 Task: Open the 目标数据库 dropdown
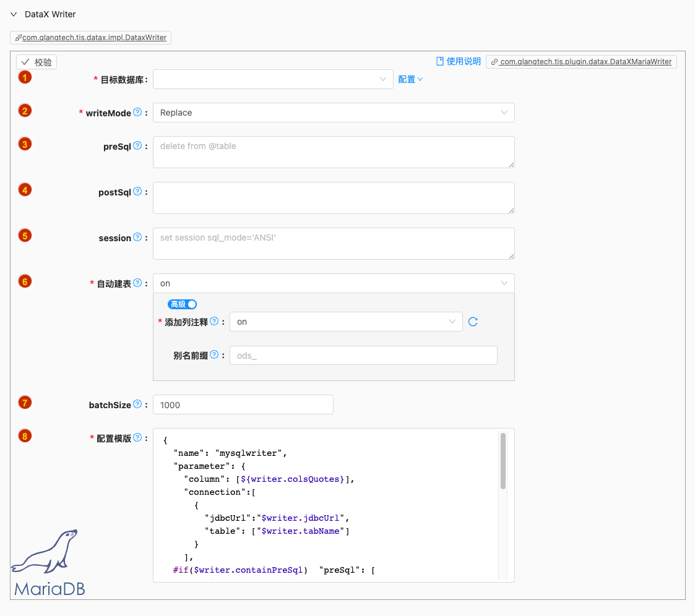coord(272,79)
